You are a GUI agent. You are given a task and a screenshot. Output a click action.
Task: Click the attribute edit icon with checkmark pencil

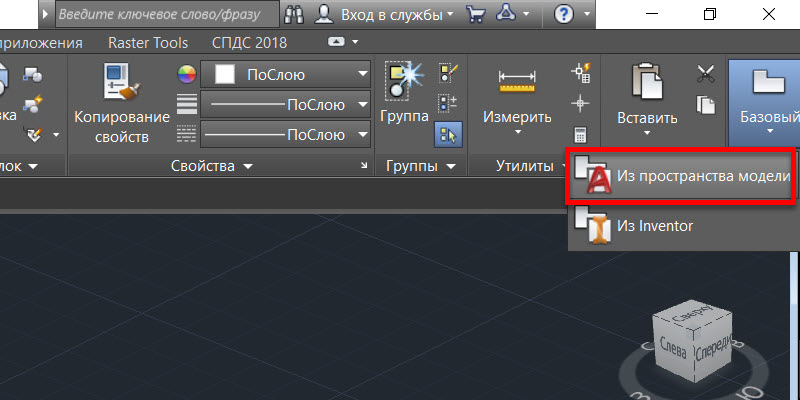pyautogui.click(x=35, y=135)
